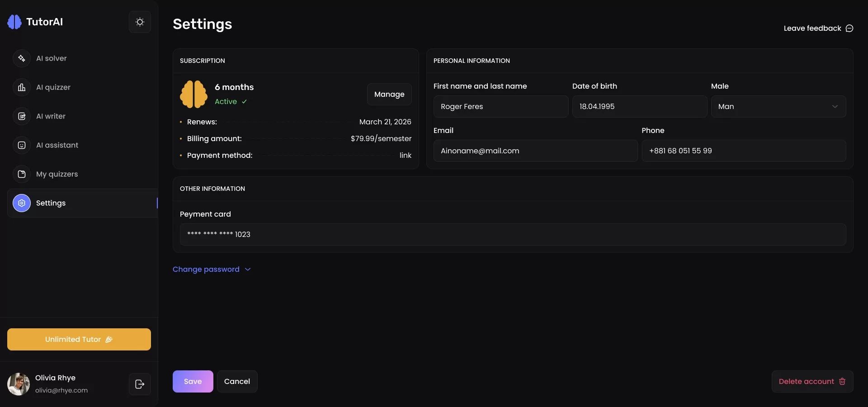This screenshot has height=407, width=868.
Task: Click the Active subscription checkmark
Action: coord(244,101)
